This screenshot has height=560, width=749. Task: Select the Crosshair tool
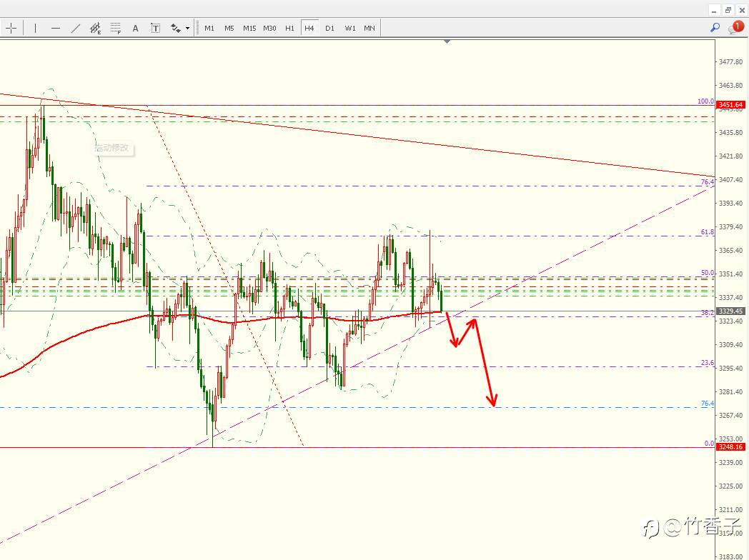(11, 28)
